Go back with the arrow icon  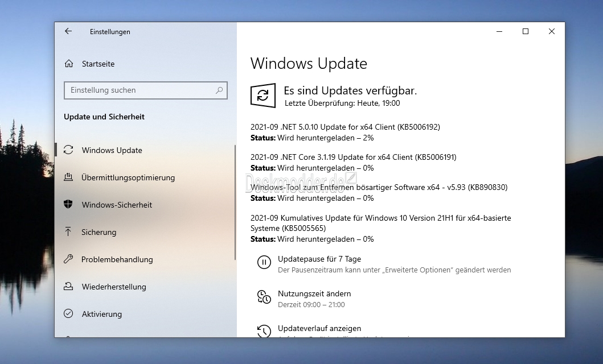click(68, 31)
